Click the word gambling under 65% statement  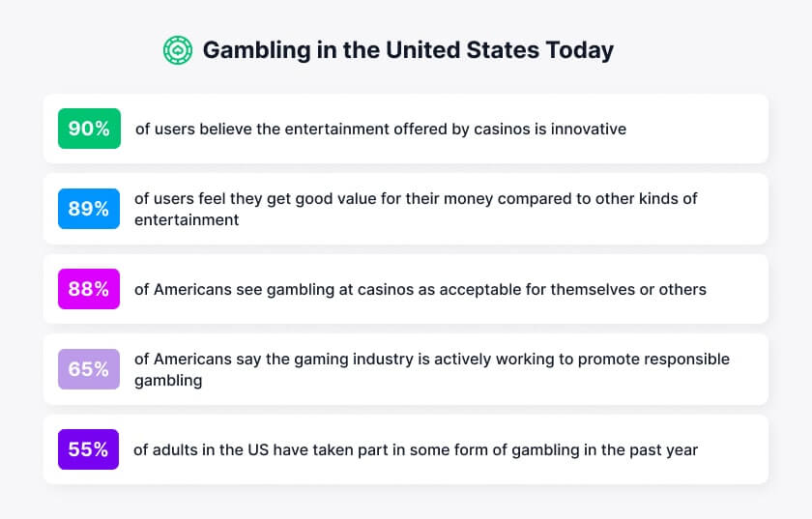click(x=168, y=381)
